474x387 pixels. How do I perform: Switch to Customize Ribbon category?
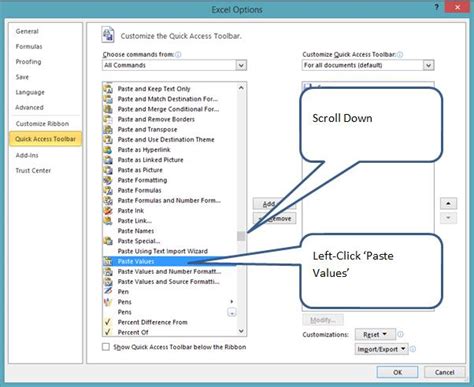[42, 124]
